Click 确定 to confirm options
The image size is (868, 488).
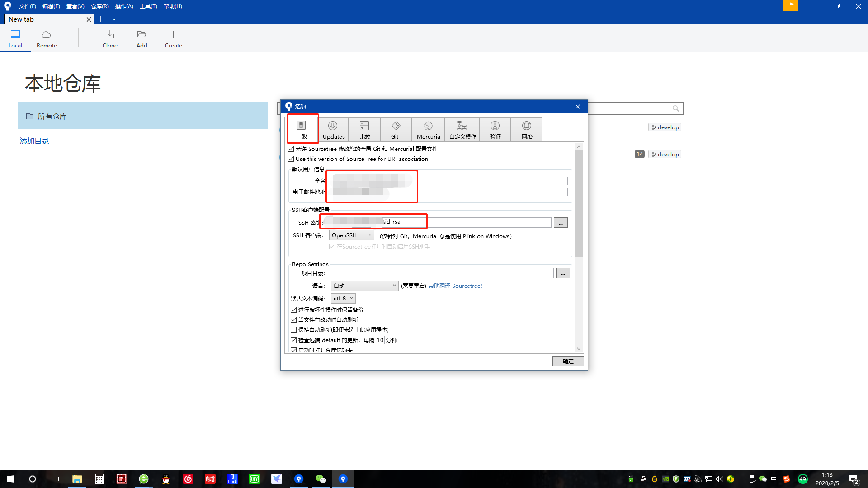pyautogui.click(x=568, y=361)
